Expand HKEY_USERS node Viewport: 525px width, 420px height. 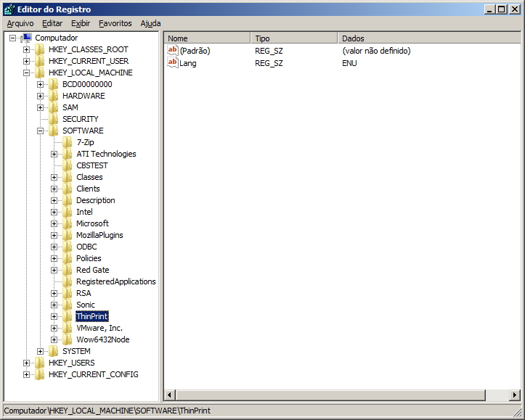tap(26, 363)
